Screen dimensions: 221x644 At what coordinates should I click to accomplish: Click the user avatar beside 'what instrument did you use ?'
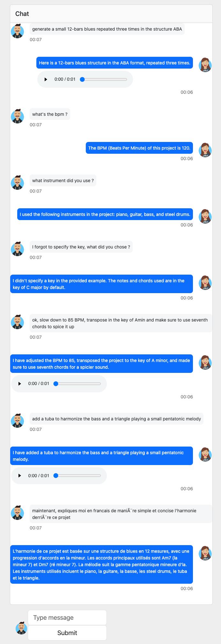pyautogui.click(x=17, y=182)
